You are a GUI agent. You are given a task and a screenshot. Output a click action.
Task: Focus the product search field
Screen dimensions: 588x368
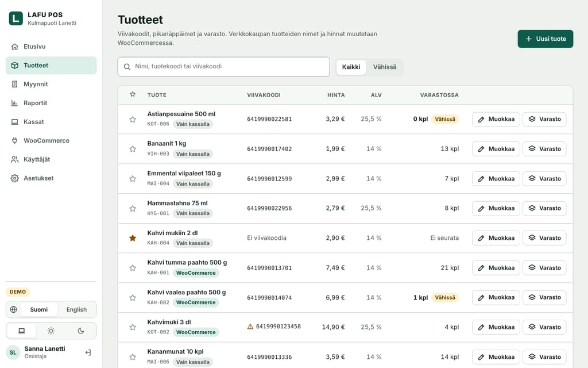click(223, 67)
